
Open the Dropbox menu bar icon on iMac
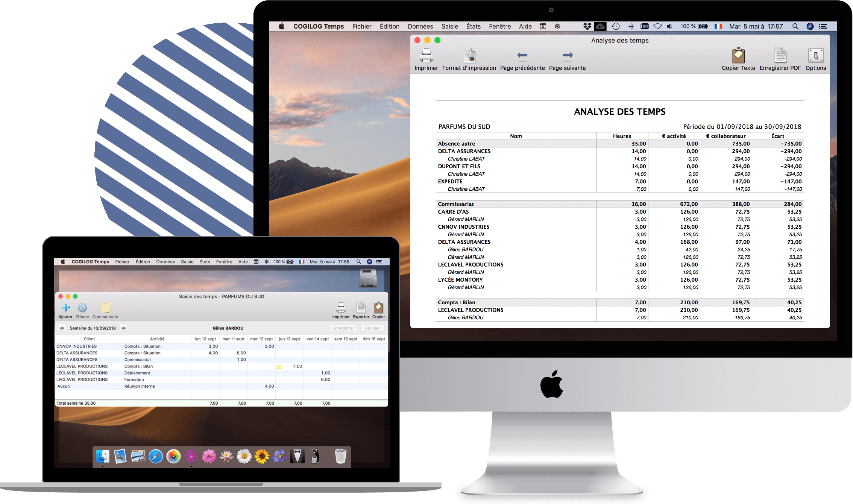[x=587, y=26]
